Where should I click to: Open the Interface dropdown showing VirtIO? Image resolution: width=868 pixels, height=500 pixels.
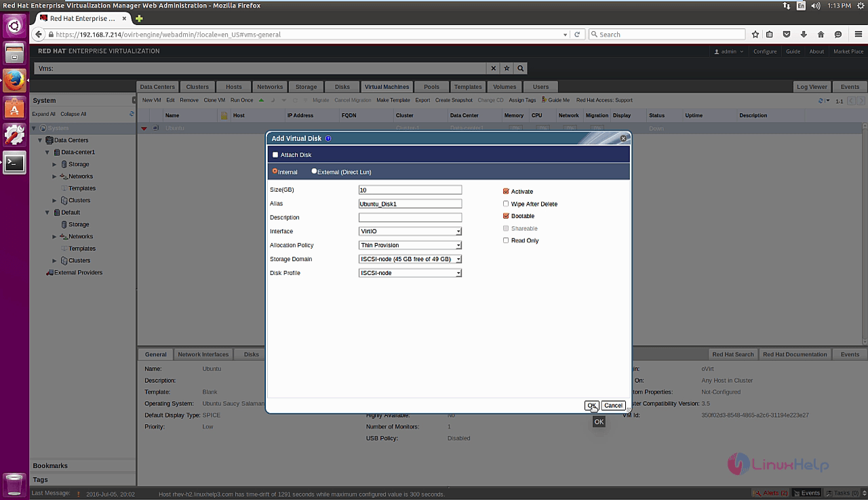pyautogui.click(x=410, y=231)
